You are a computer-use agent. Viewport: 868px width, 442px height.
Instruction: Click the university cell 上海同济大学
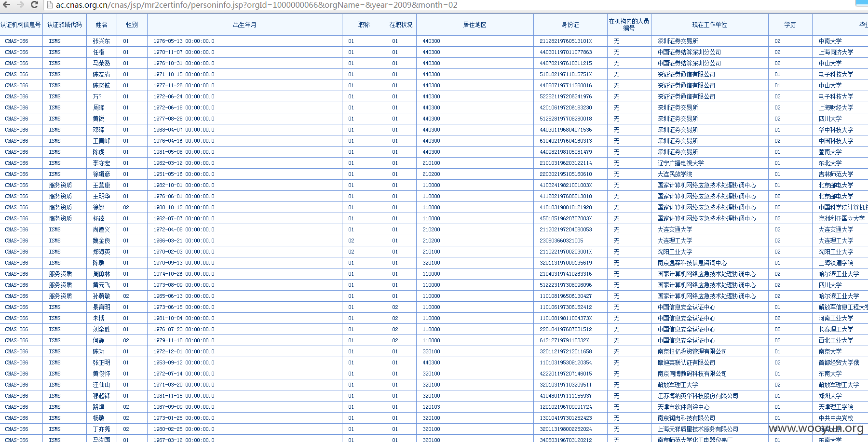point(836,52)
